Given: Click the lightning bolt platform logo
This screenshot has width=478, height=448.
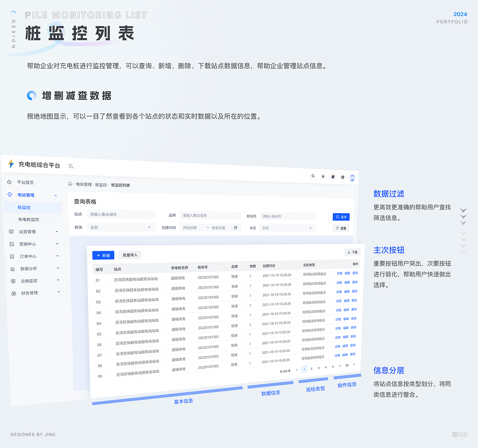Looking at the screenshot, I should [x=10, y=163].
